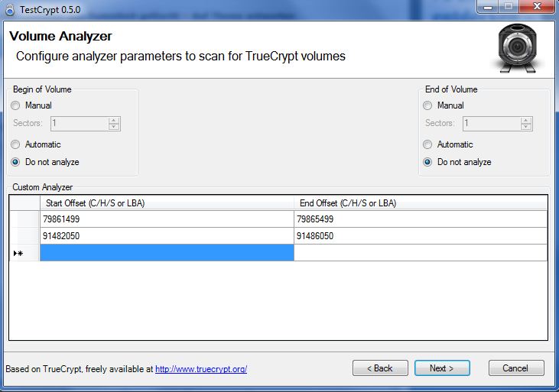Select end offset cell 91486050
Image resolution: width=559 pixels, height=392 pixels.
tap(421, 236)
